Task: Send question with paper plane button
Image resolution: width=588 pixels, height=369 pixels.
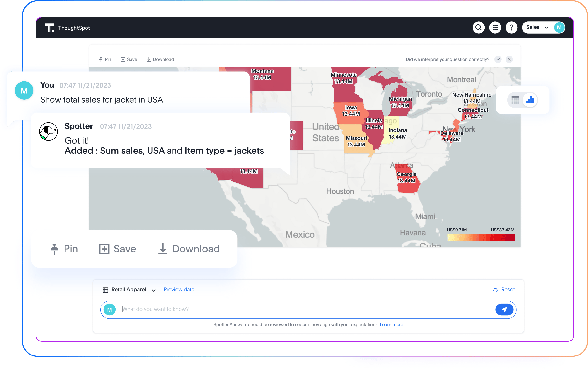Action: (x=504, y=309)
